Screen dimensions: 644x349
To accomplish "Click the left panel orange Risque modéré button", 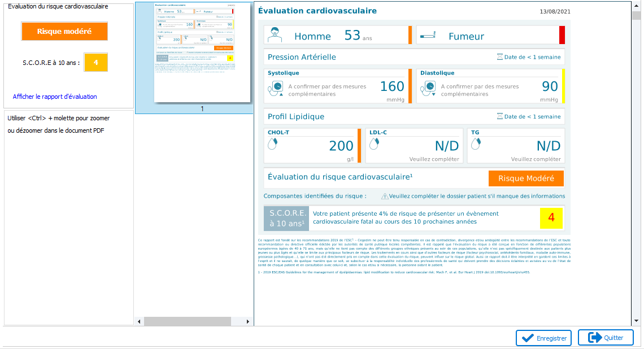I will [x=64, y=32].
